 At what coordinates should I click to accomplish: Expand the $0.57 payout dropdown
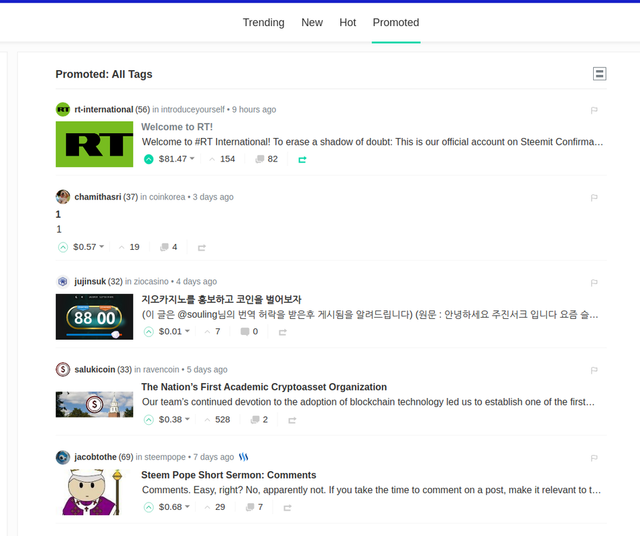click(89, 247)
